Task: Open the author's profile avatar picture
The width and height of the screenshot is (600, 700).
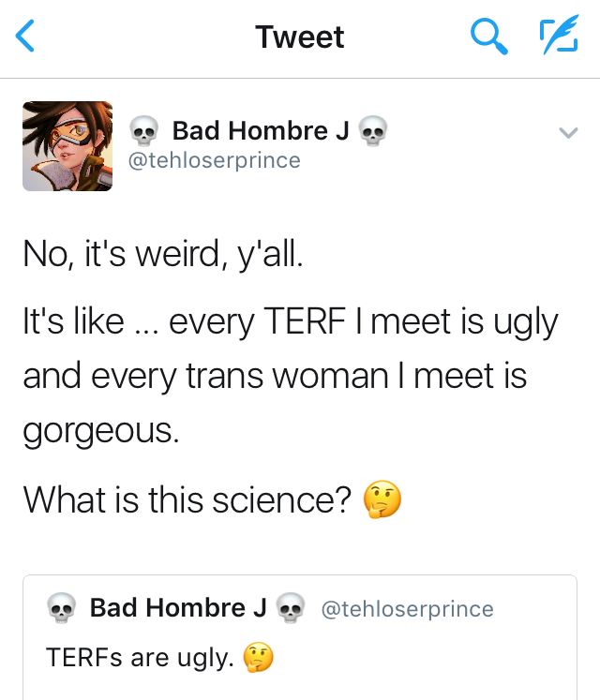Action: pos(67,146)
